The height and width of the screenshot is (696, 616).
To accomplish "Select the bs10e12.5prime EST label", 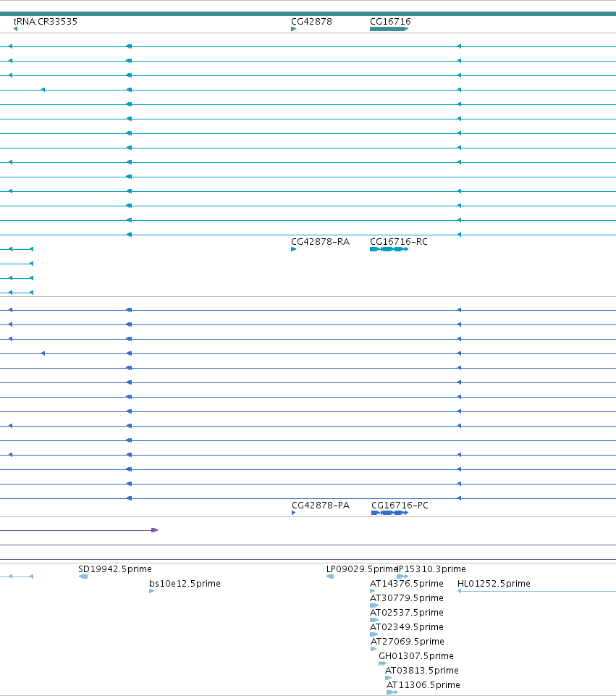I will (x=185, y=584).
